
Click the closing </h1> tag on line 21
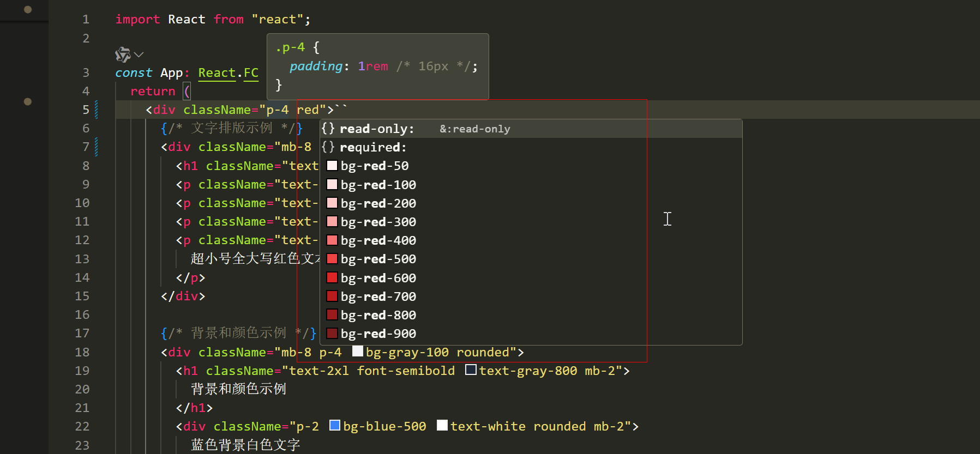(x=194, y=408)
